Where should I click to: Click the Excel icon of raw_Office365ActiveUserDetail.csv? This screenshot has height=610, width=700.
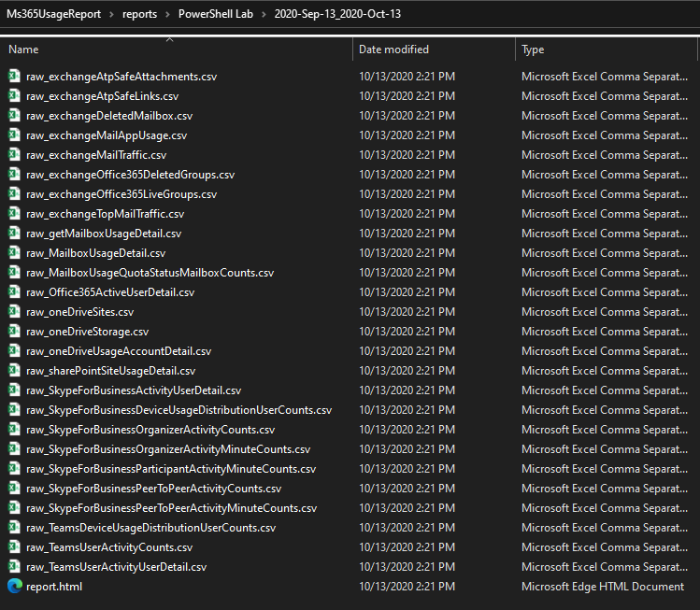[14, 291]
